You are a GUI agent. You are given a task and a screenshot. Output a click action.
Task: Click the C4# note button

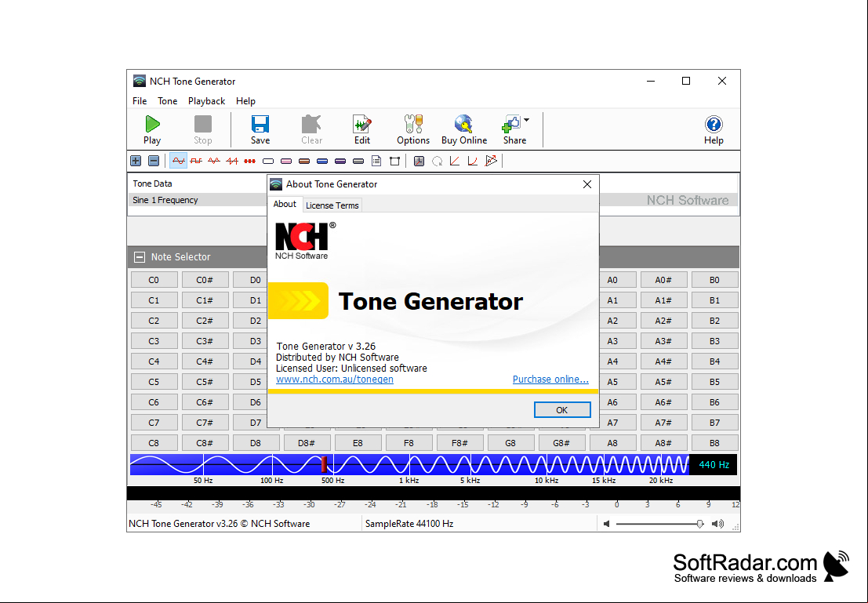(x=205, y=361)
